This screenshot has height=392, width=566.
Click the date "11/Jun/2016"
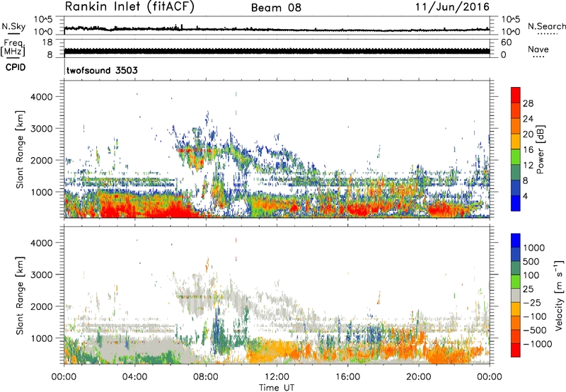452,7
